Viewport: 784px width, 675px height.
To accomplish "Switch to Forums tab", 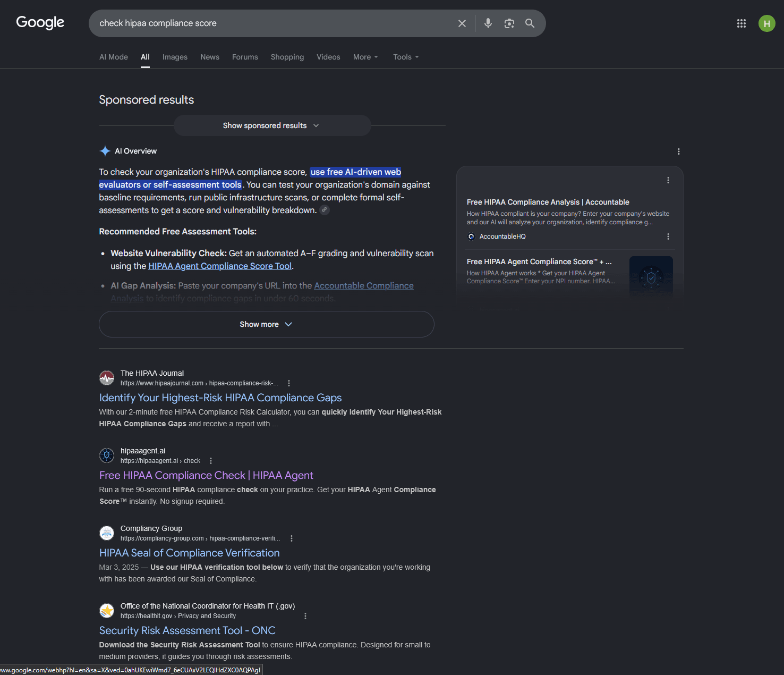I will (x=245, y=57).
